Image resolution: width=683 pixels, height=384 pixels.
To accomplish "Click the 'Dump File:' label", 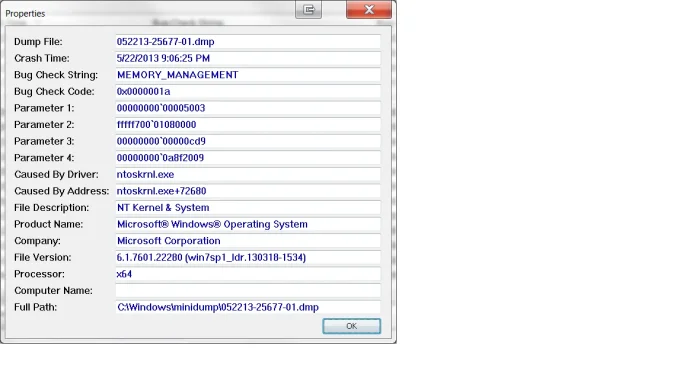I will (38, 42).
